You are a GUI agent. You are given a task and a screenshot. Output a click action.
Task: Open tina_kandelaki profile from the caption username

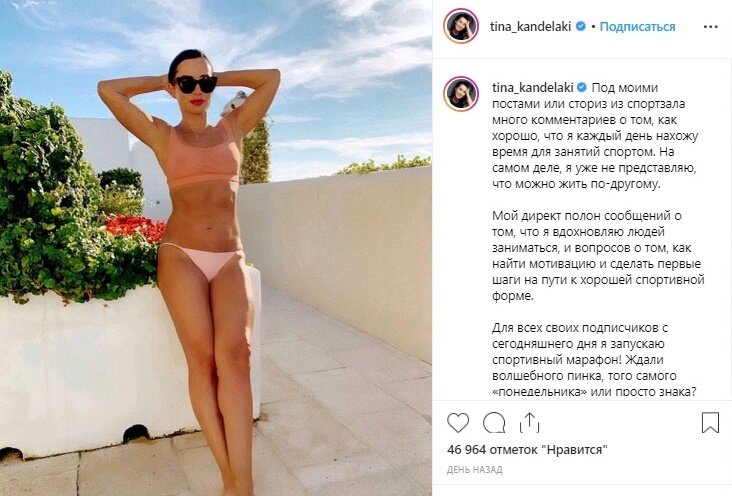[533, 87]
